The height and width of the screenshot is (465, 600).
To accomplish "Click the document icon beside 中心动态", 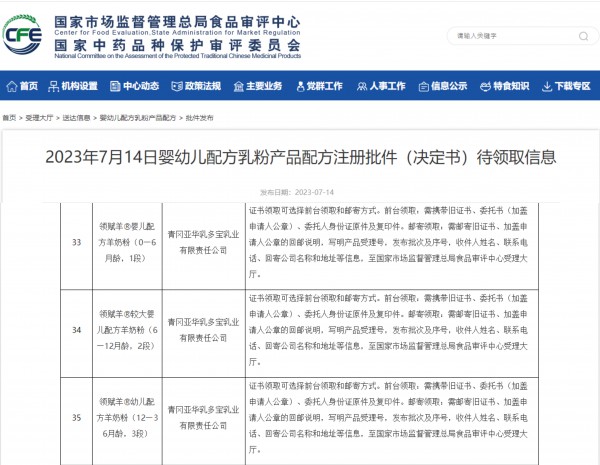I will (115, 86).
